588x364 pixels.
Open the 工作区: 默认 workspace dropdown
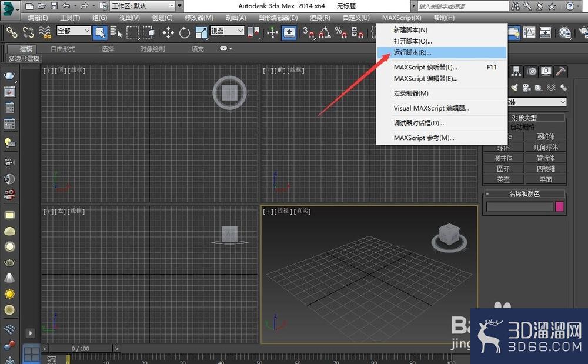[x=142, y=6]
